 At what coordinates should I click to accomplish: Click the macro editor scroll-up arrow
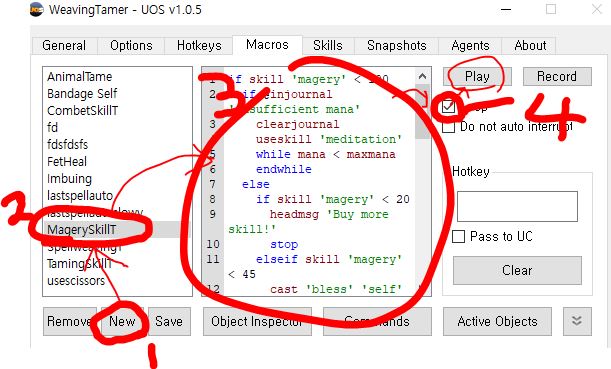[x=422, y=77]
